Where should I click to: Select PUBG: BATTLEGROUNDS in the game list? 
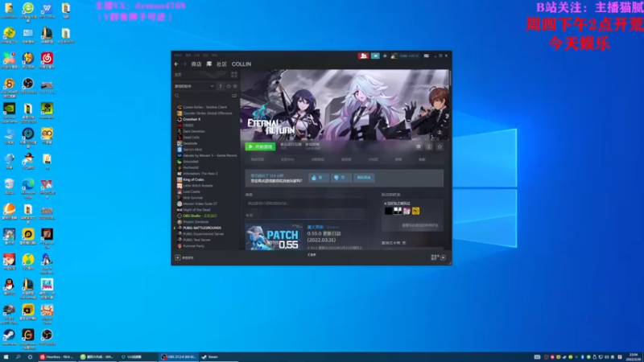coord(202,228)
